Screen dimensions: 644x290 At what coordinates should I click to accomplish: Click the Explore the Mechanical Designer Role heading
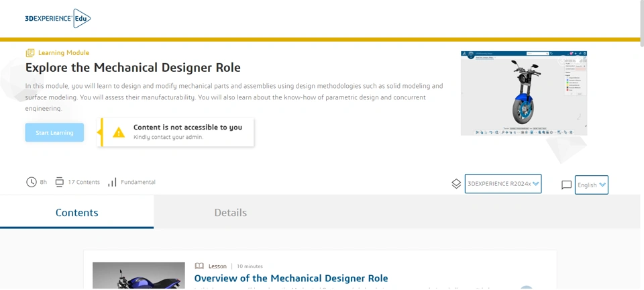pos(133,67)
